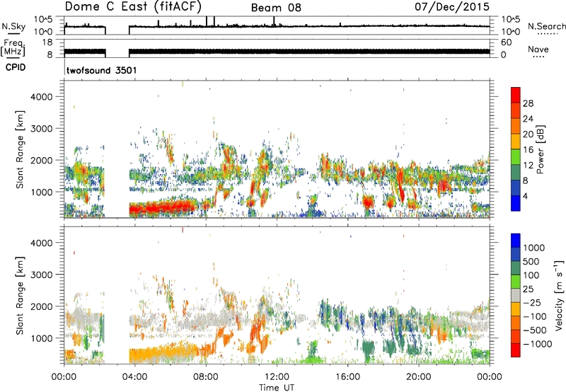Image resolution: width=566 pixels, height=392 pixels.
Task: Click the 'Beam 08' label
Action: pyautogui.click(x=276, y=8)
